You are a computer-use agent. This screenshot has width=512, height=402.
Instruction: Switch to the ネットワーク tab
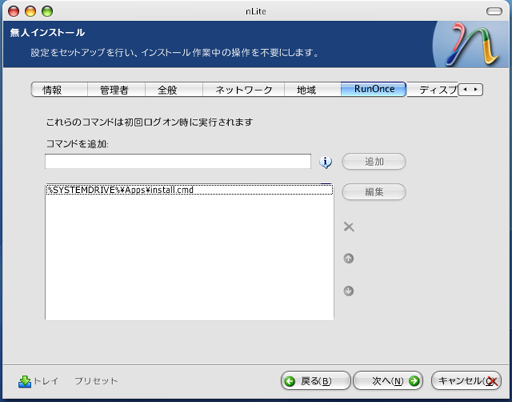coord(243,90)
